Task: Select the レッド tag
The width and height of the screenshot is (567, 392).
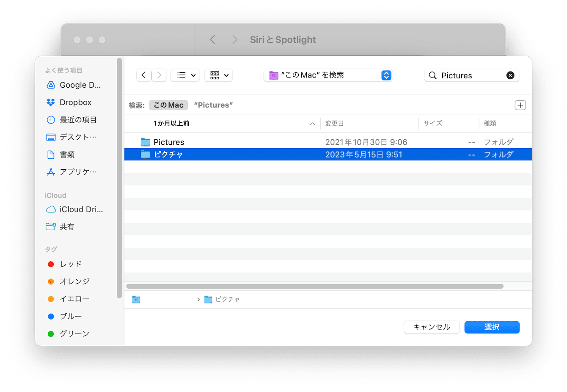Action: 65,264
